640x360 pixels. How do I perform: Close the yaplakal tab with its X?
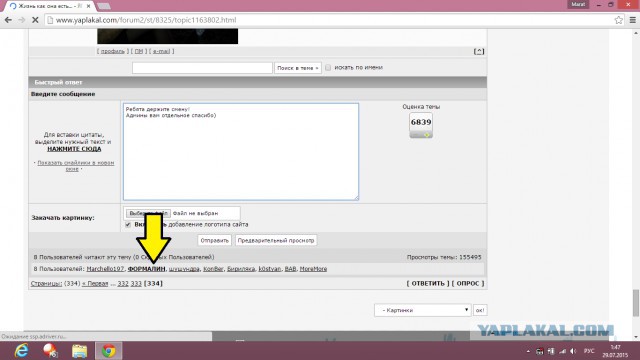click(x=88, y=6)
